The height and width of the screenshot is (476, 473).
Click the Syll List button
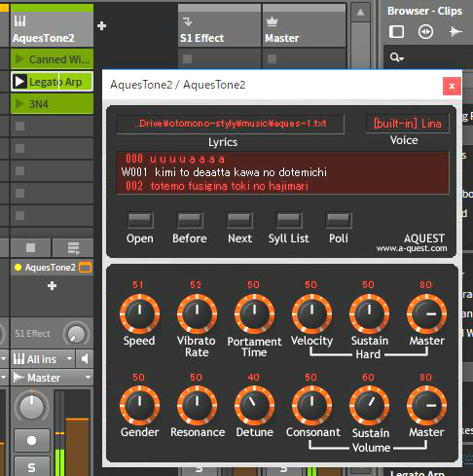[289, 220]
